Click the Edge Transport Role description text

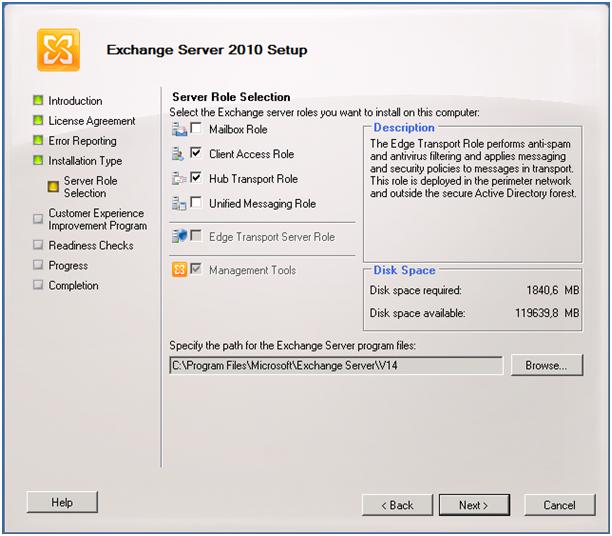pos(473,168)
